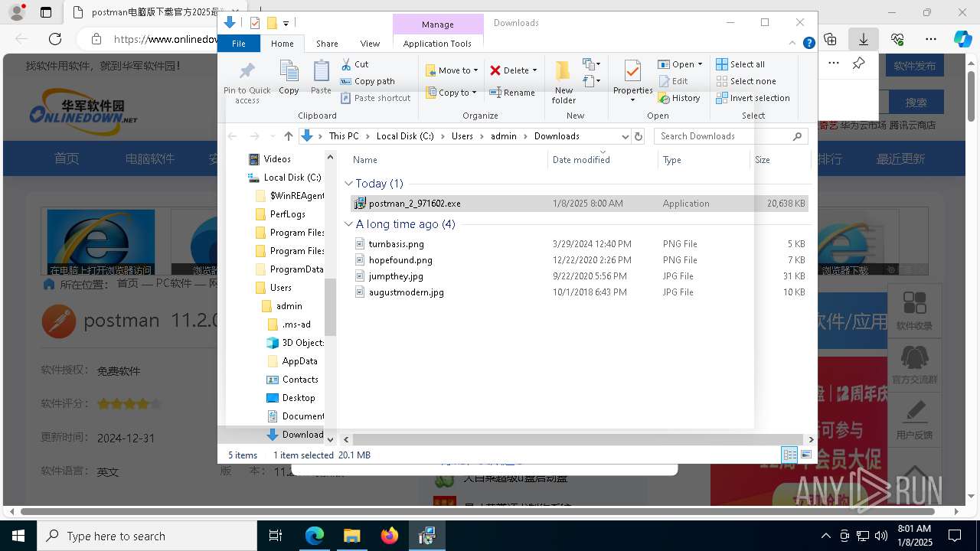Sort by Size column header
Image resolution: width=980 pixels, height=551 pixels.
(780, 160)
